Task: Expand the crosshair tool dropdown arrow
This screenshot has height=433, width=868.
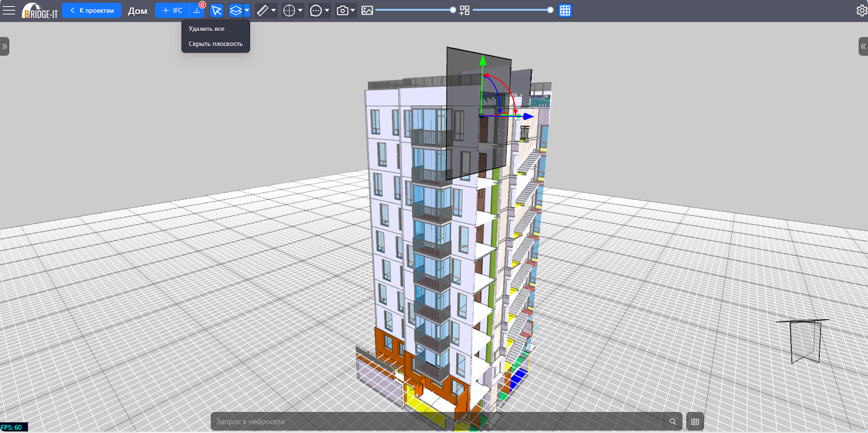Action: pyautogui.click(x=300, y=10)
